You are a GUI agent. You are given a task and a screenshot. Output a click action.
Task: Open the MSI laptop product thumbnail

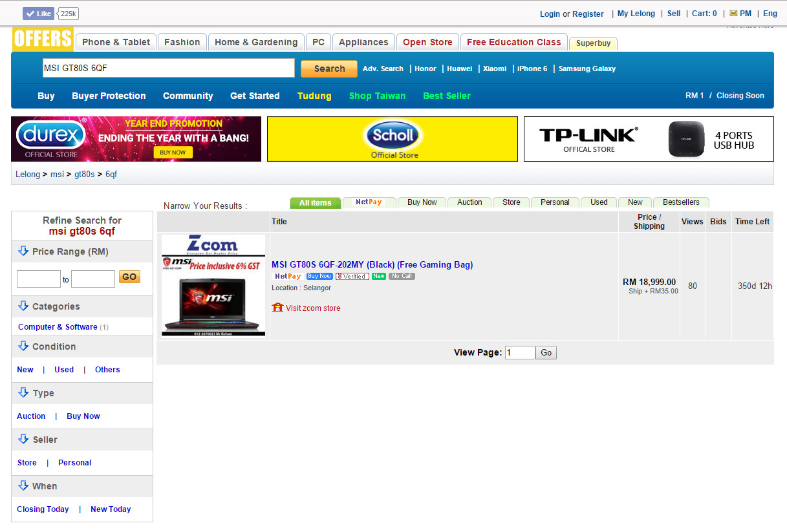(213, 285)
